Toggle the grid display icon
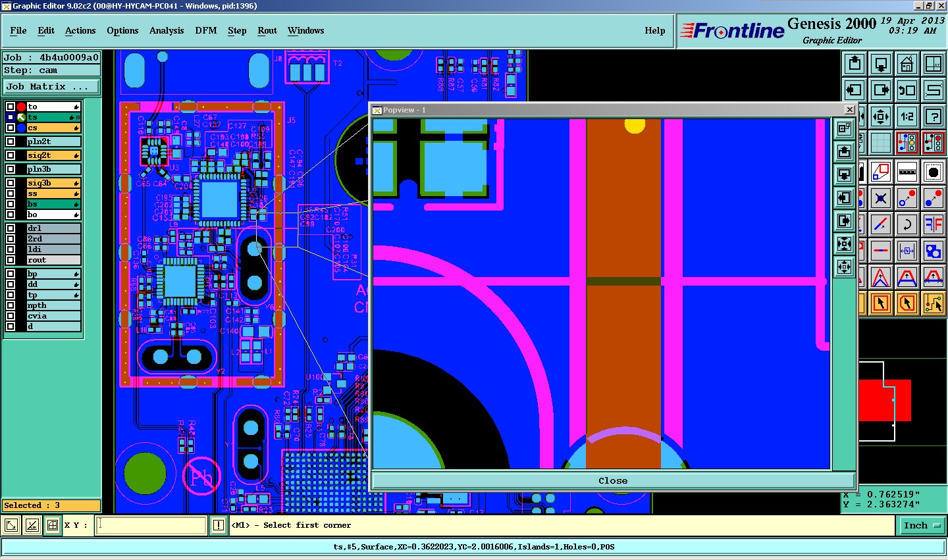 (x=881, y=143)
